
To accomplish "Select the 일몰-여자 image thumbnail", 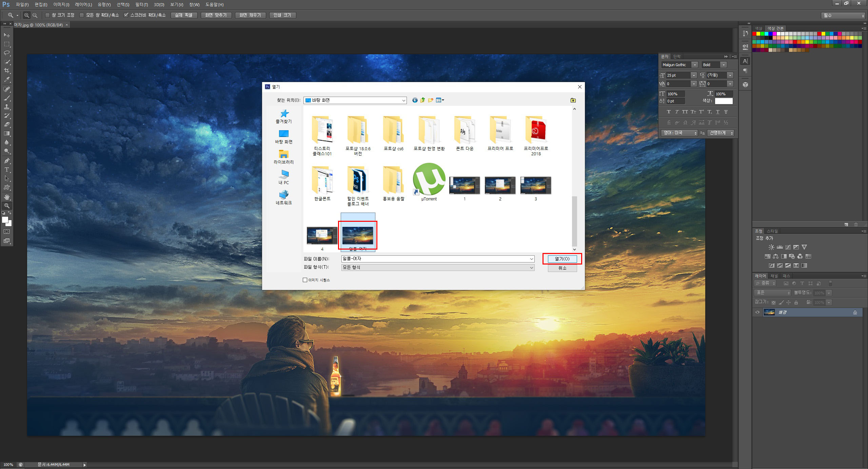I will [x=358, y=235].
